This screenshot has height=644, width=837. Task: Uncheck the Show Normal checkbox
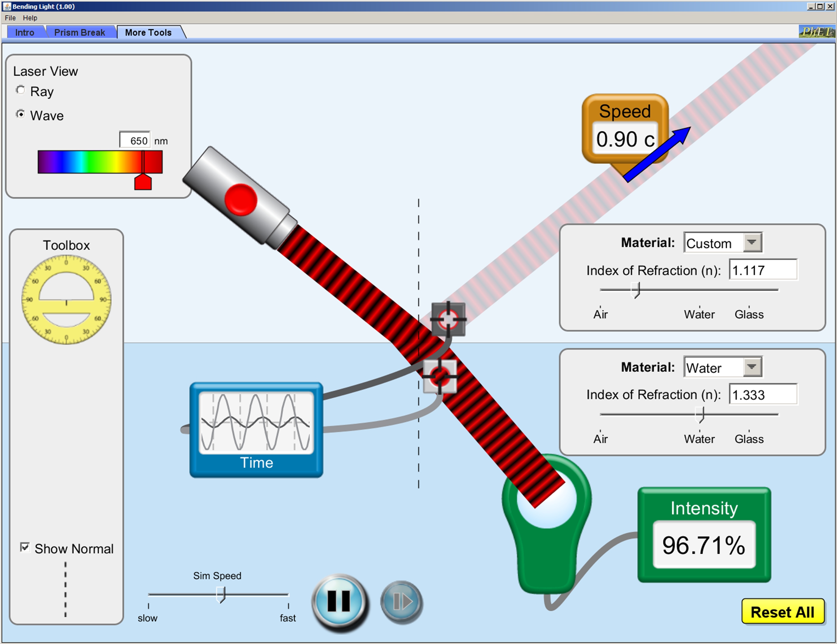pyautogui.click(x=25, y=547)
